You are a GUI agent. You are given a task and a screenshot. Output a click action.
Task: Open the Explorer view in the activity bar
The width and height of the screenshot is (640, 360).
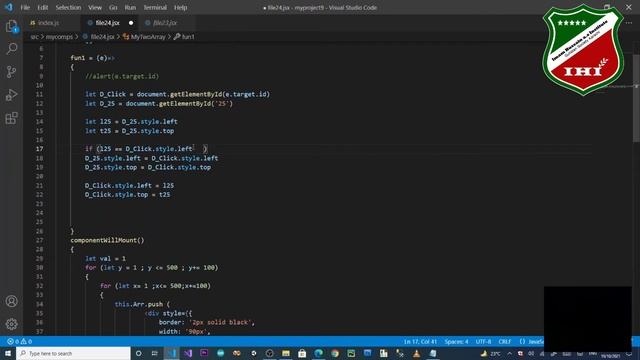(11, 26)
